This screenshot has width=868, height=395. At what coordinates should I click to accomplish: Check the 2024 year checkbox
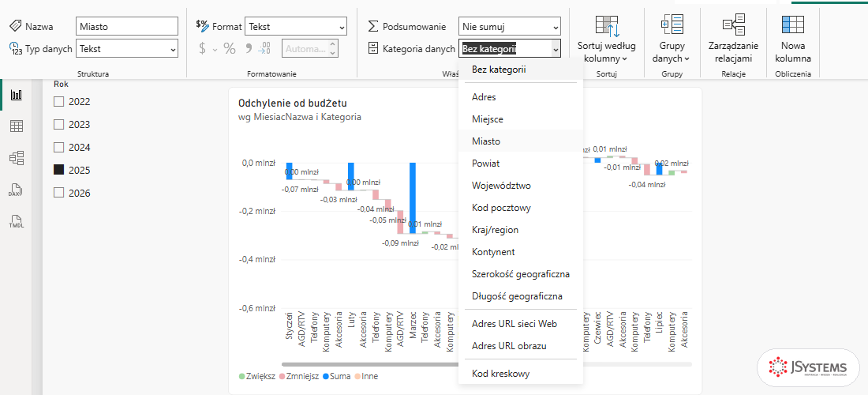pyautogui.click(x=58, y=148)
